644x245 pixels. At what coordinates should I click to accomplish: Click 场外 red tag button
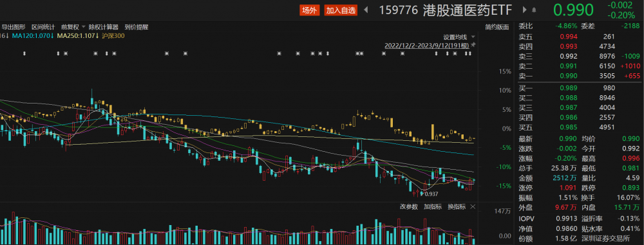(x=309, y=10)
